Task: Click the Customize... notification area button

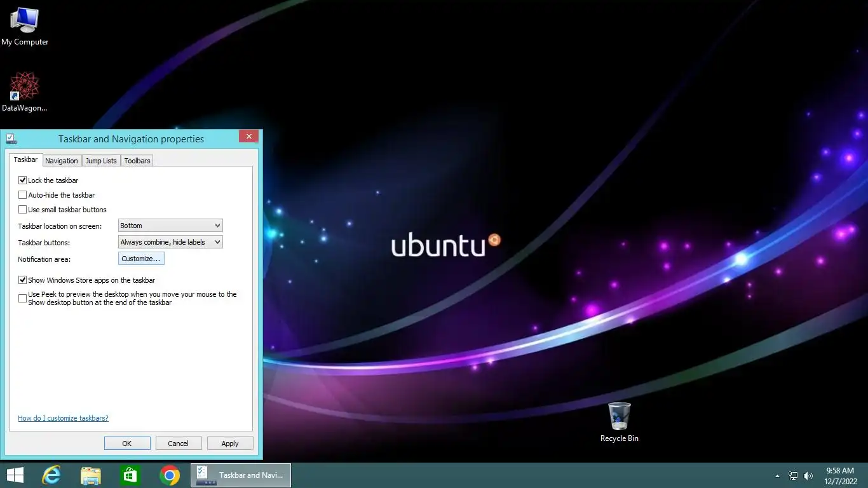Action: (x=141, y=259)
